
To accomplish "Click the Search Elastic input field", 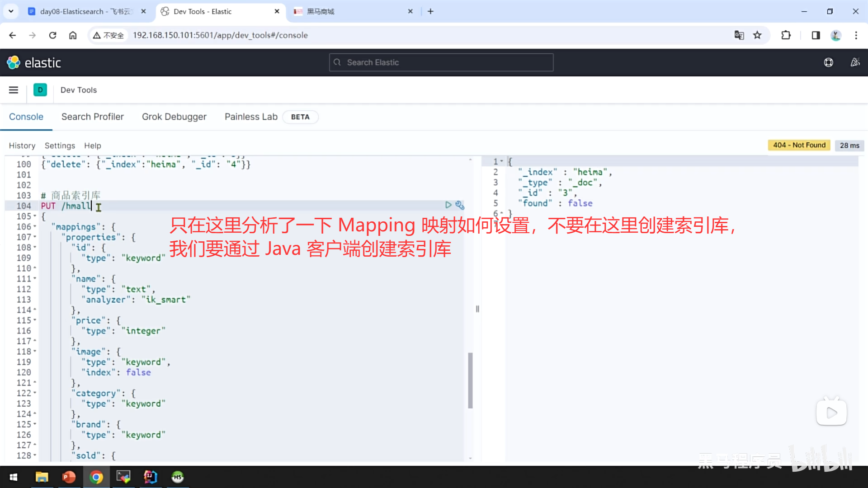I will click(x=441, y=62).
